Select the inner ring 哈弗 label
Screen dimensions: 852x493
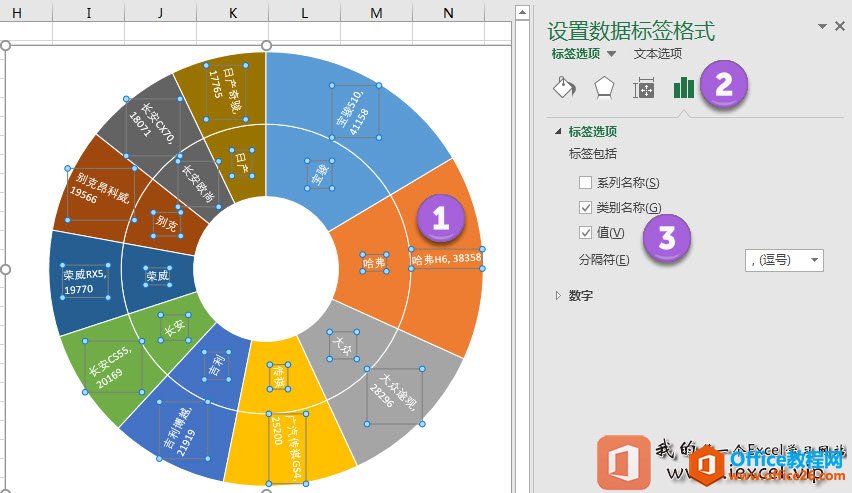pyautogui.click(x=374, y=263)
